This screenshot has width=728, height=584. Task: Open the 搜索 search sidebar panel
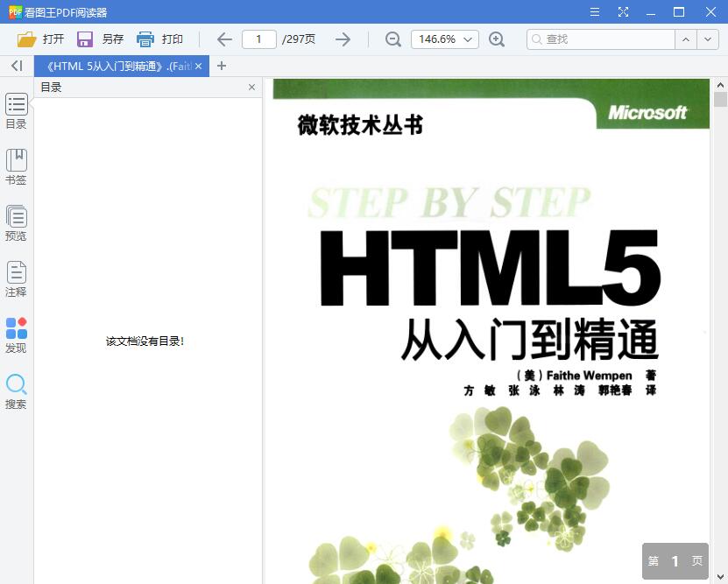[17, 391]
